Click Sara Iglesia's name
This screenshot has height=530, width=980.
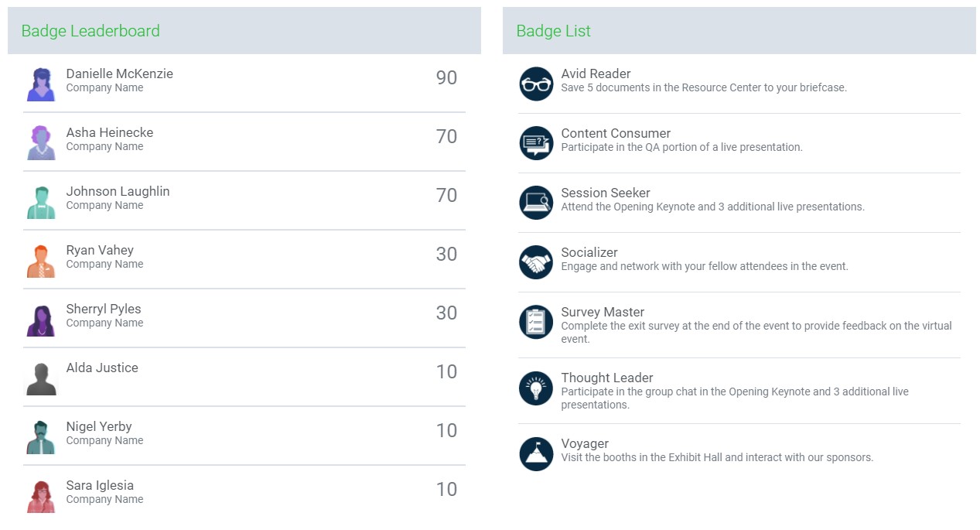100,485
